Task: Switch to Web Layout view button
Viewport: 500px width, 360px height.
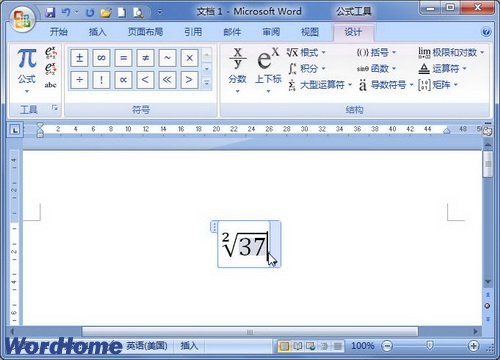Action: (311, 346)
